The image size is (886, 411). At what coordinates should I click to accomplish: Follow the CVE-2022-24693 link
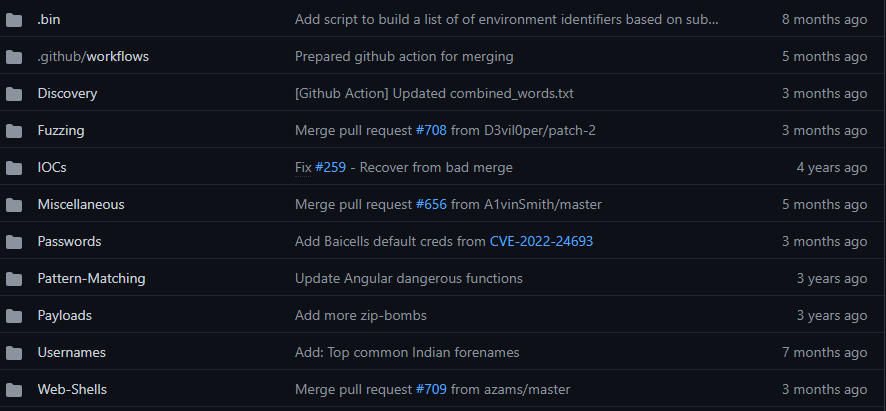pos(541,241)
